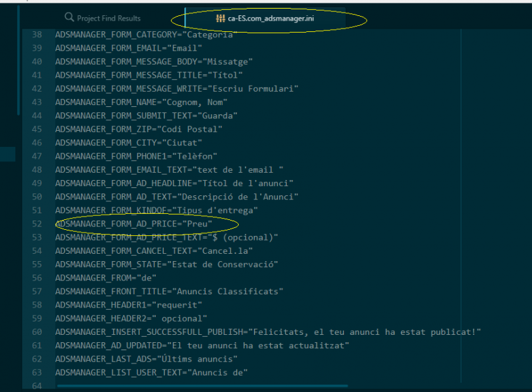Image resolution: width=532 pixels, height=392 pixels.
Task: Click the ADSMANAGER_HEADER1 "requerit" line
Action: pos(128,305)
